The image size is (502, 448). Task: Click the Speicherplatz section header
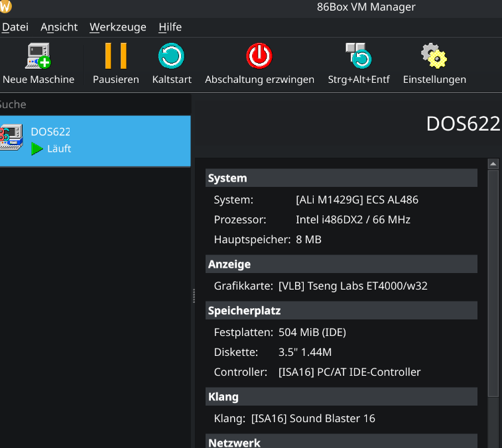342,310
